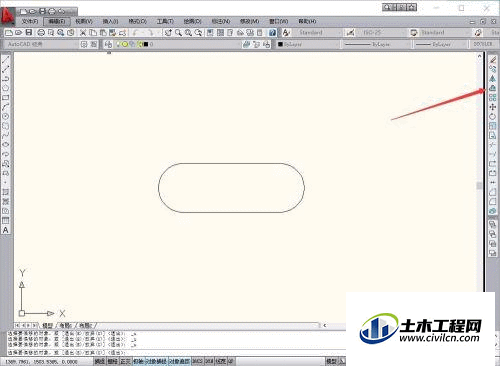Select the Rotate tool
Screen dimensions: 500x366
(x=493, y=116)
